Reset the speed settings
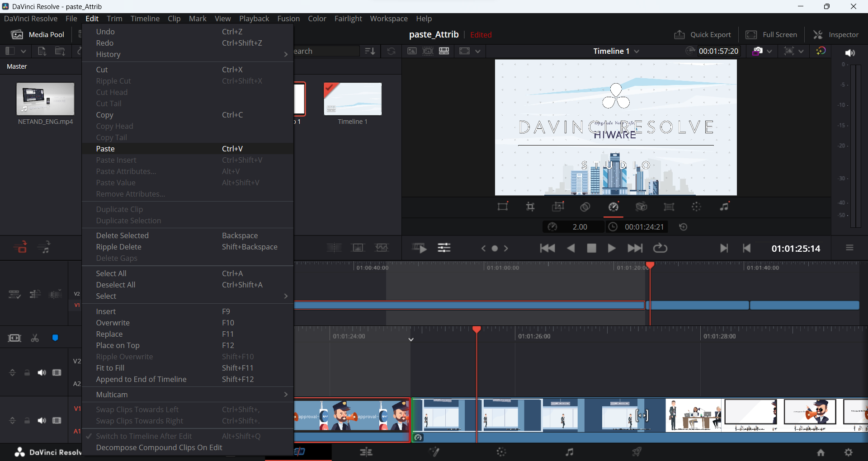 683,227
